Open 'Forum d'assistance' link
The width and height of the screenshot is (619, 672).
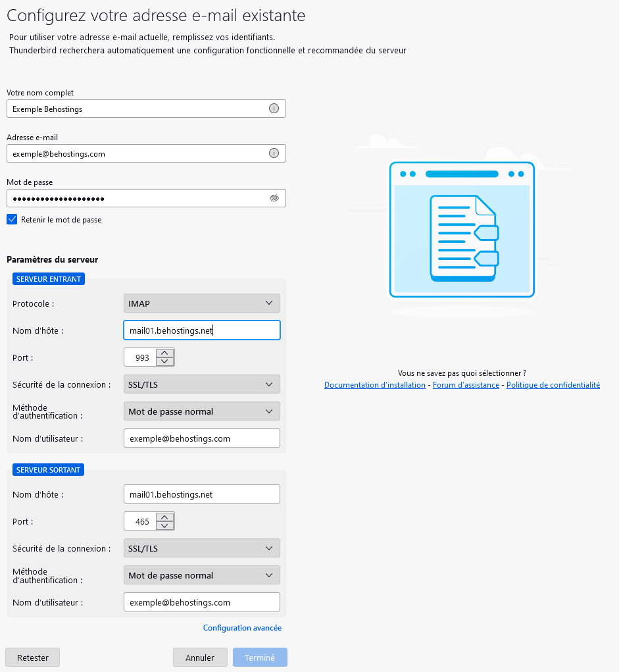(x=466, y=385)
